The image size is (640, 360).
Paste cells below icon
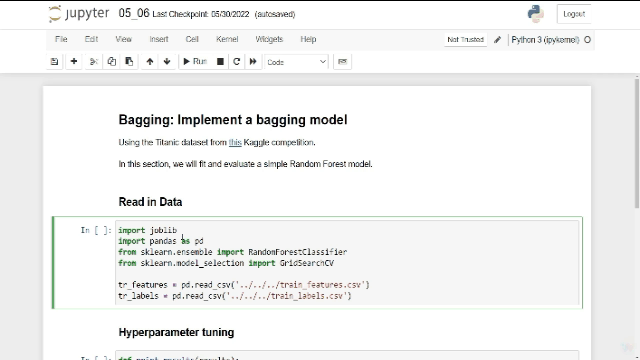pyautogui.click(x=129, y=62)
